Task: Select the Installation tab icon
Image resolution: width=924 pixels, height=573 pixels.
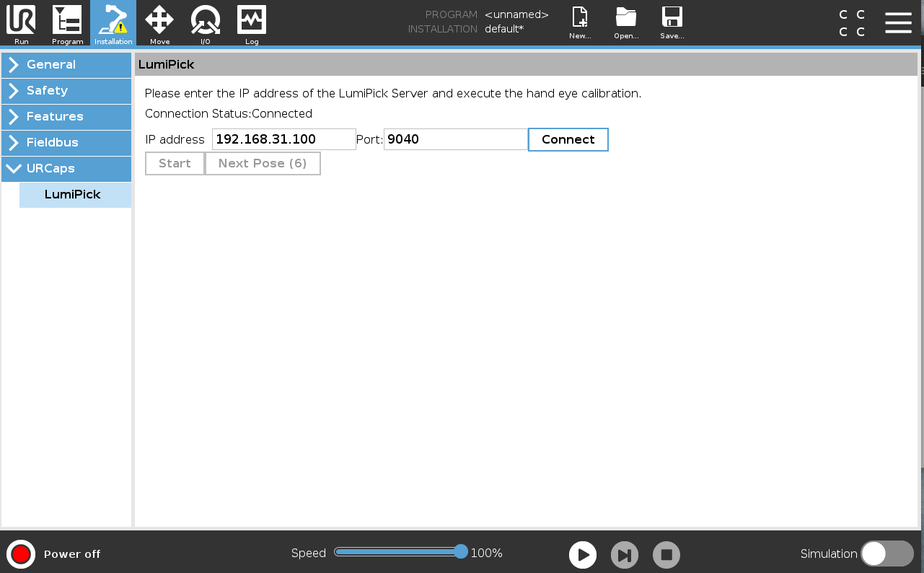Action: click(113, 23)
